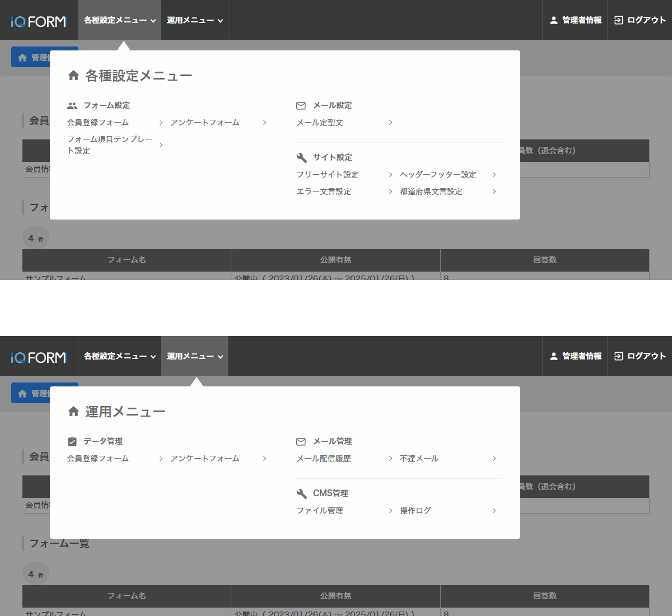The height and width of the screenshot is (616, 672).
Task: Click the envelope icon beside メール管理
Action: [301, 441]
